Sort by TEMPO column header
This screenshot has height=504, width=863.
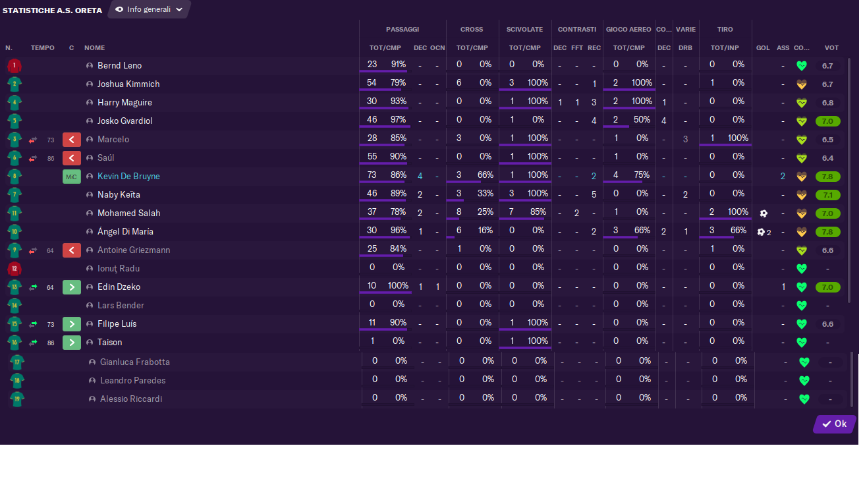[x=43, y=48]
